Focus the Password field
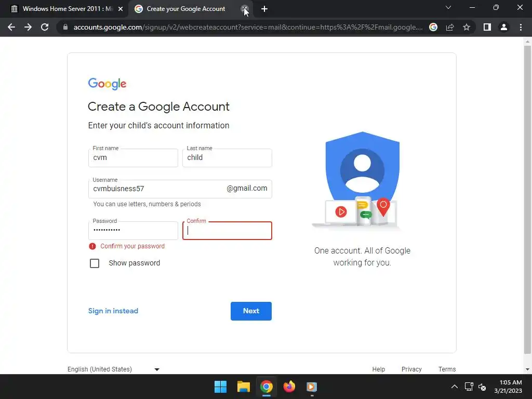 click(133, 230)
